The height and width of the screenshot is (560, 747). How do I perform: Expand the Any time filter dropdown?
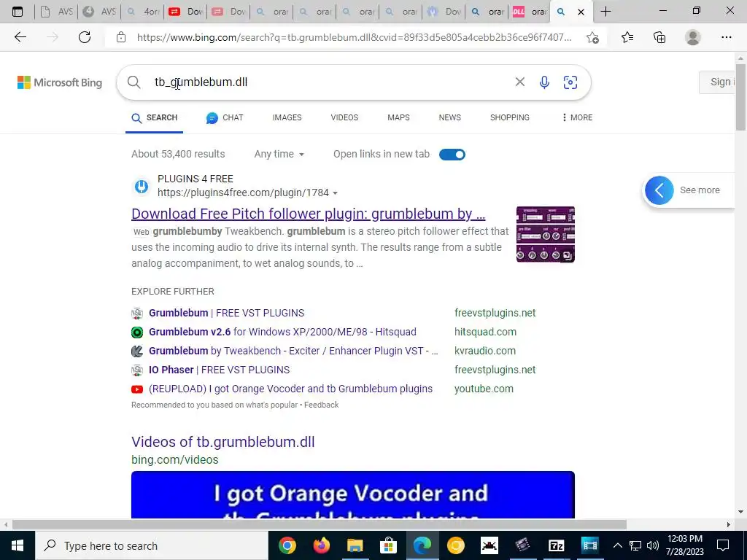pyautogui.click(x=279, y=155)
